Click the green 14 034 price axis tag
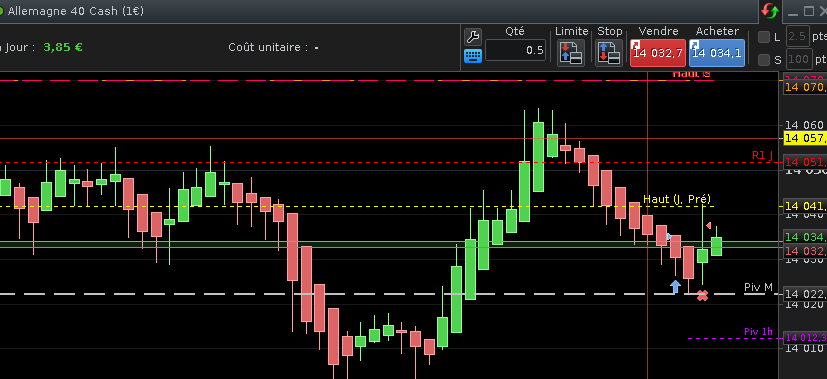The width and height of the screenshot is (827, 379). (x=805, y=237)
